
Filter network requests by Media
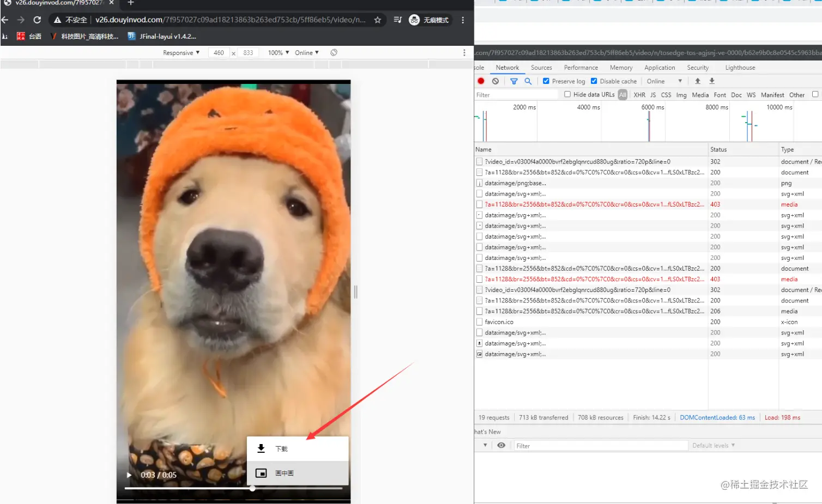tap(700, 95)
